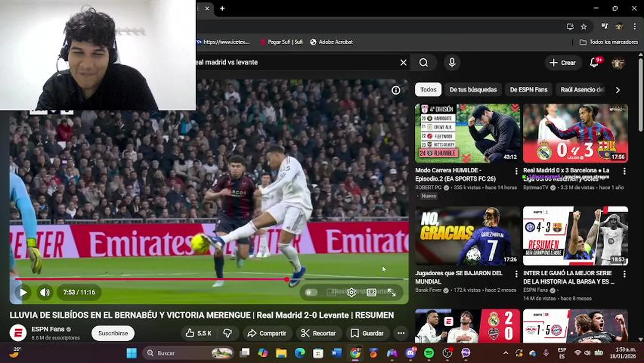This screenshot has width=644, height=363.
Task: Bookmark page with the star icon
Action: (584, 27)
